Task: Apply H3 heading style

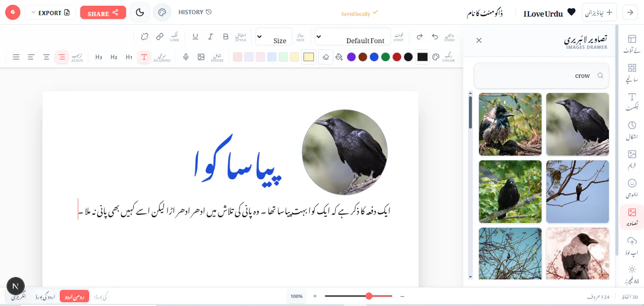Action: click(99, 57)
